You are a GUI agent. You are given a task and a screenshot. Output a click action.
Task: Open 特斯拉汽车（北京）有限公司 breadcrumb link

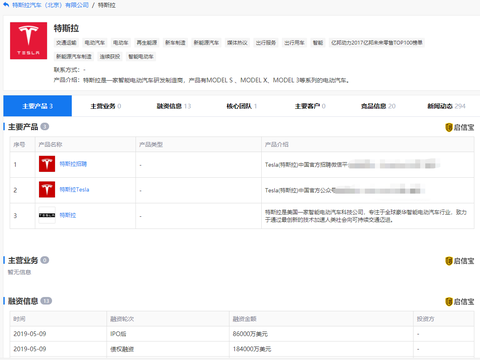pos(51,5)
